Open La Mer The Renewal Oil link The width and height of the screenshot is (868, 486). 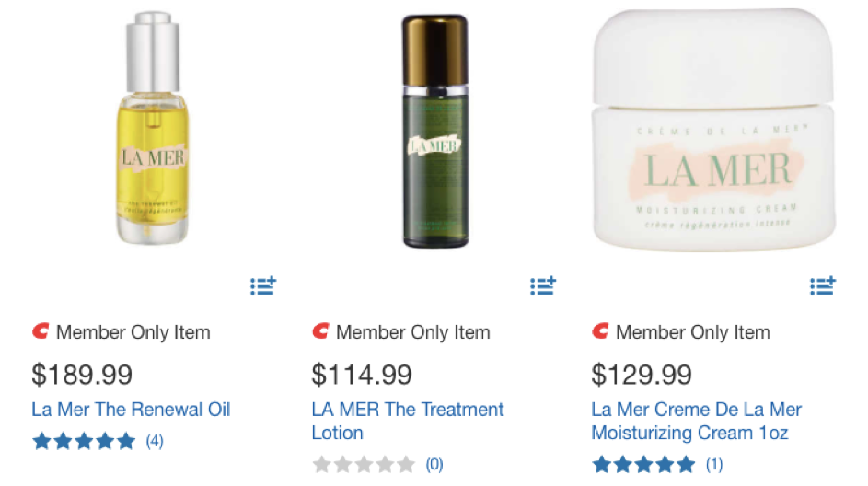pos(131,409)
